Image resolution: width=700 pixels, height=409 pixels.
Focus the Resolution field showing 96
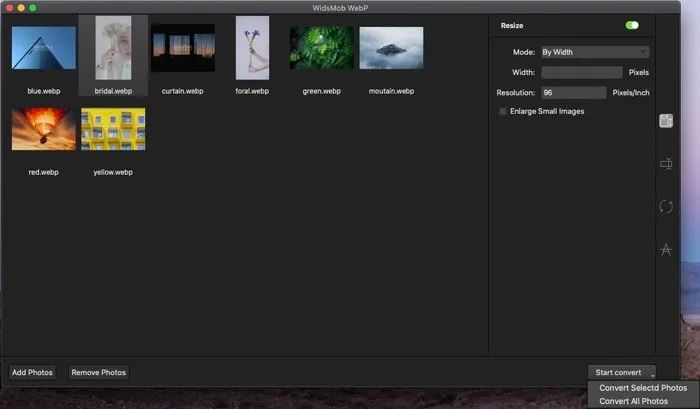(x=573, y=92)
